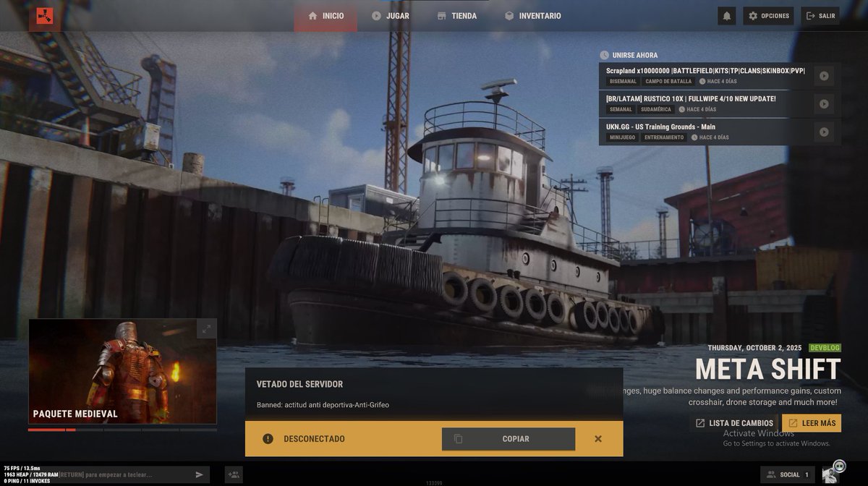
Task: Open notifications bell icon
Action: tap(727, 16)
